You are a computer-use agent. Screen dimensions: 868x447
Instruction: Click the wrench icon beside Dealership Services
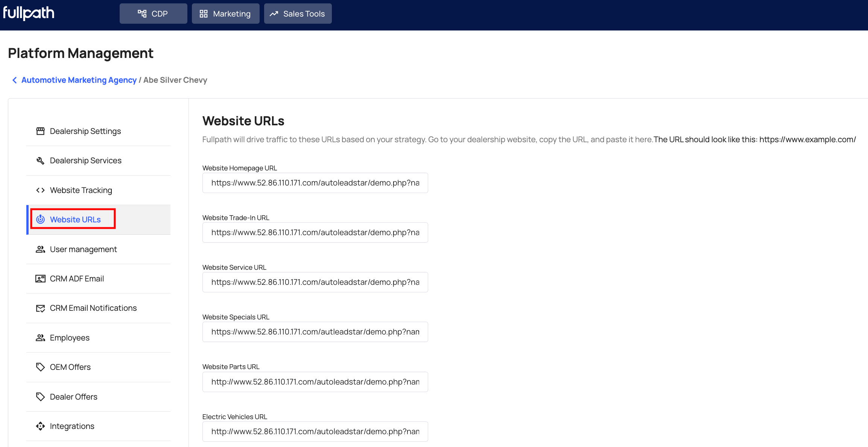click(x=40, y=160)
